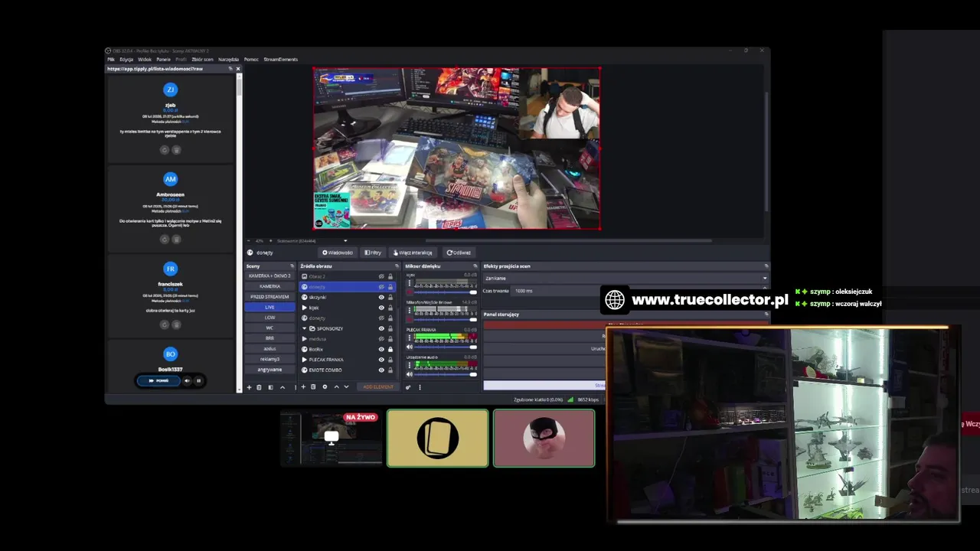Move the selected source down
Image resolution: width=980 pixels, height=551 pixels.
[346, 386]
